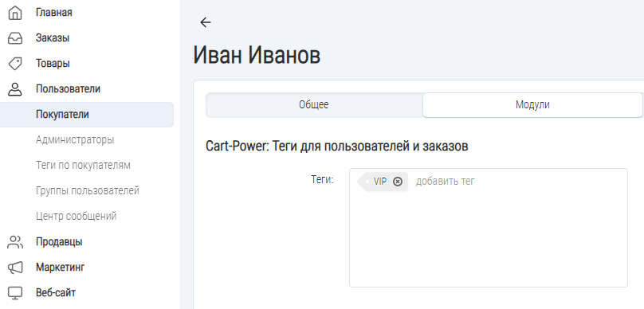Click the Веб-сайт monitor icon
This screenshot has height=309, width=644.
(x=15, y=293)
